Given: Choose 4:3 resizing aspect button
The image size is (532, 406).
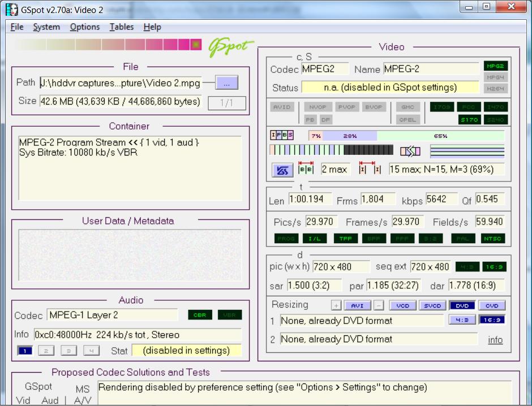Looking at the screenshot, I should point(462,319).
